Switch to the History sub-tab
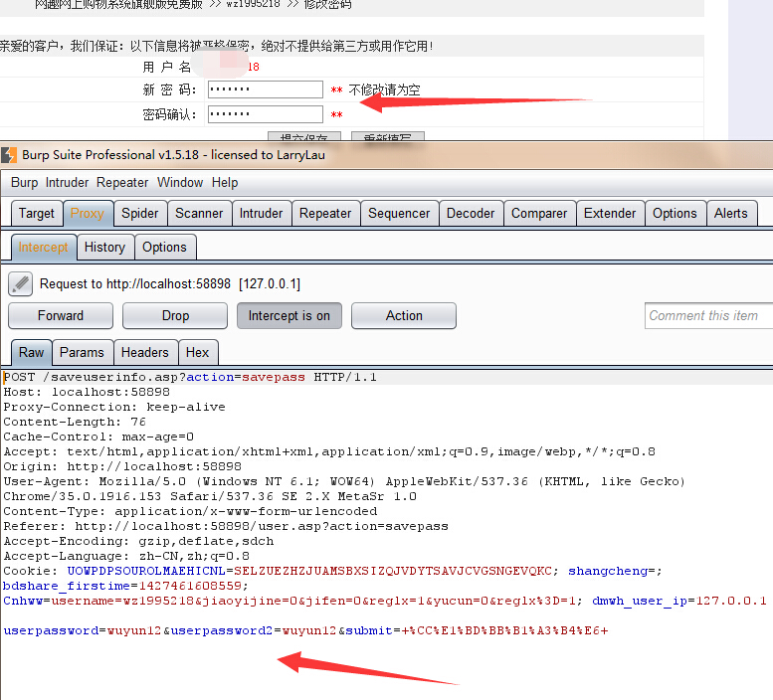The width and height of the screenshot is (773, 700). point(105,247)
